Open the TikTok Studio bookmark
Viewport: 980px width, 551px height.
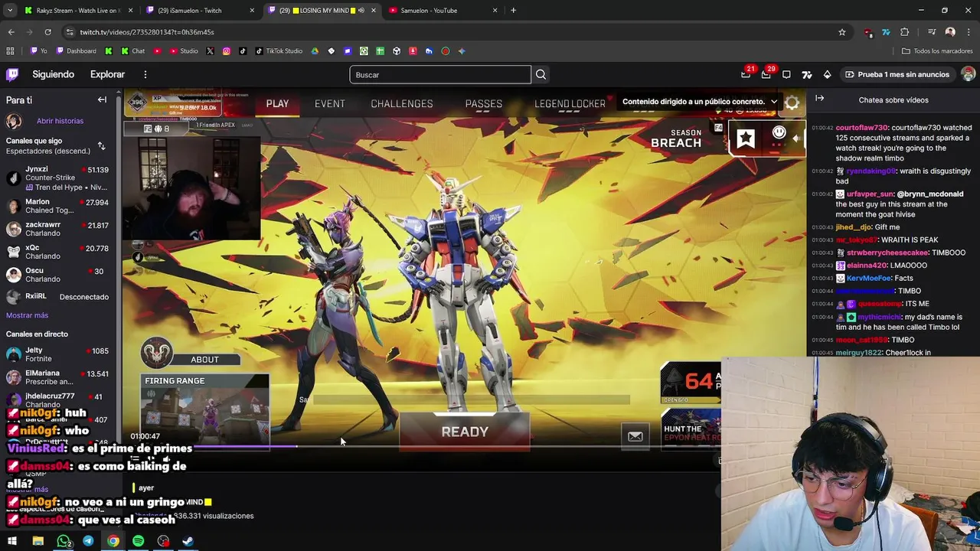277,51
